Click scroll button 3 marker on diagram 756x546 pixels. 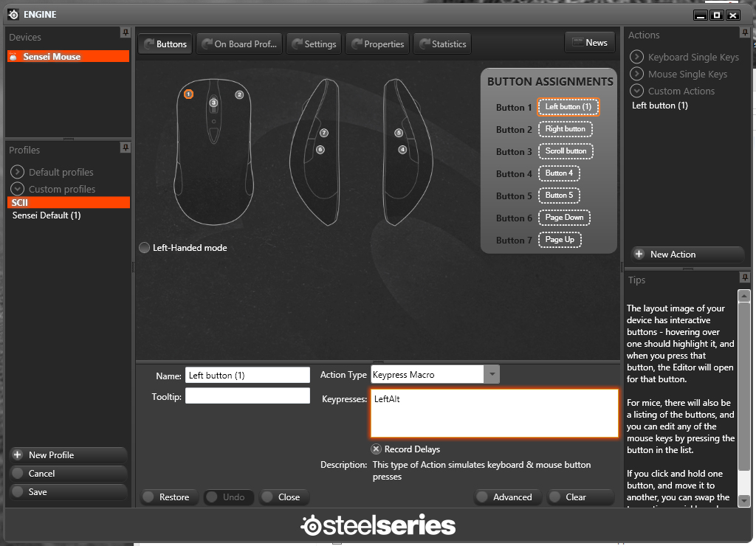[x=213, y=103]
